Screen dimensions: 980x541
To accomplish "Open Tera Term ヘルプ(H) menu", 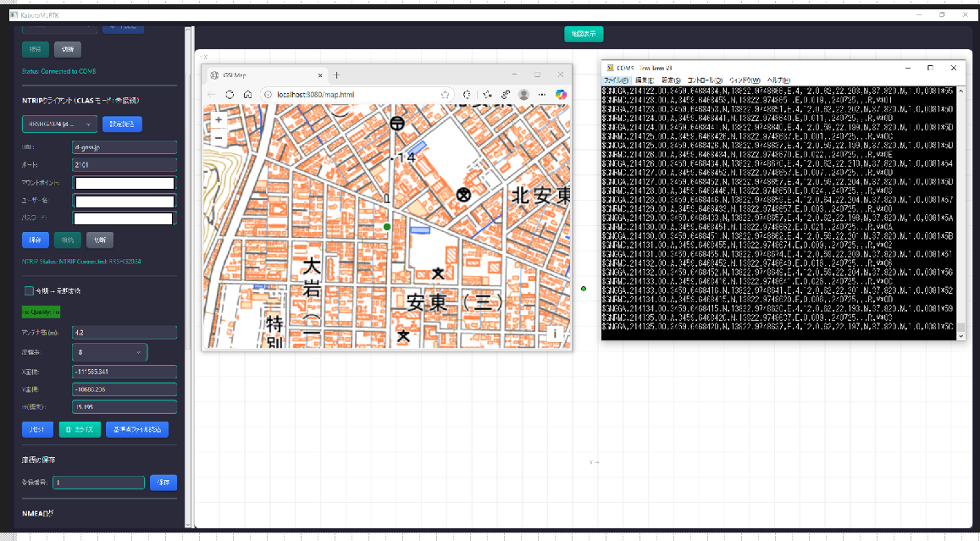I will point(778,80).
